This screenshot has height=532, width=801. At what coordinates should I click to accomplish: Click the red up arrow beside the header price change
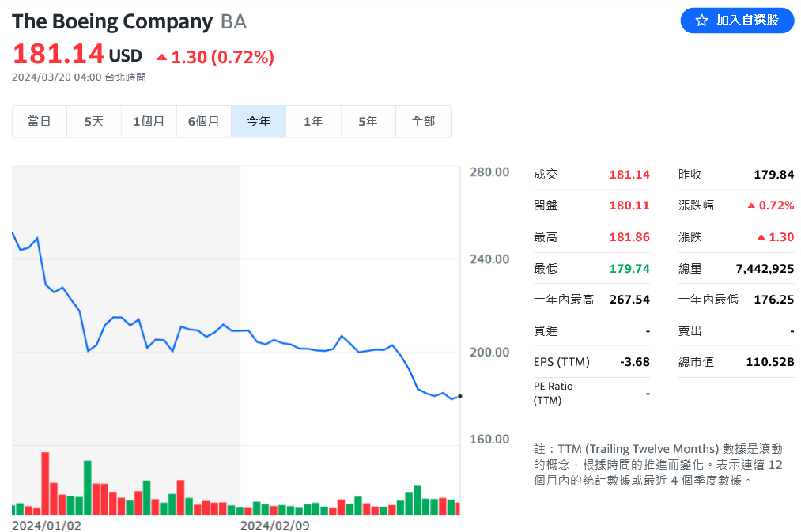tap(161, 57)
